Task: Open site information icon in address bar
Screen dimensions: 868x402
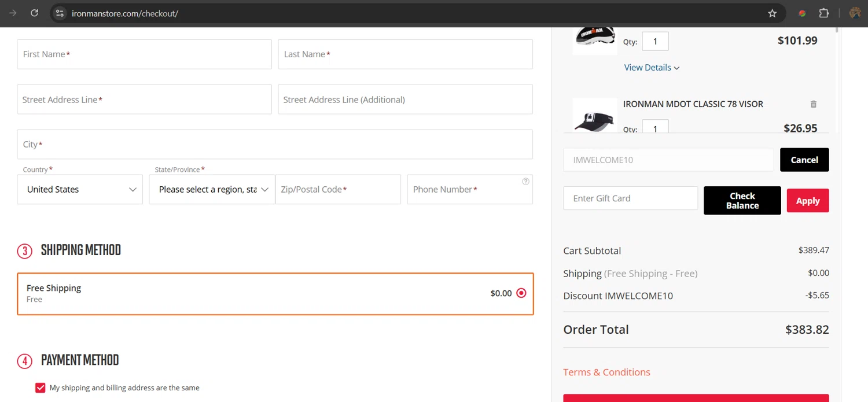Action: (60, 13)
